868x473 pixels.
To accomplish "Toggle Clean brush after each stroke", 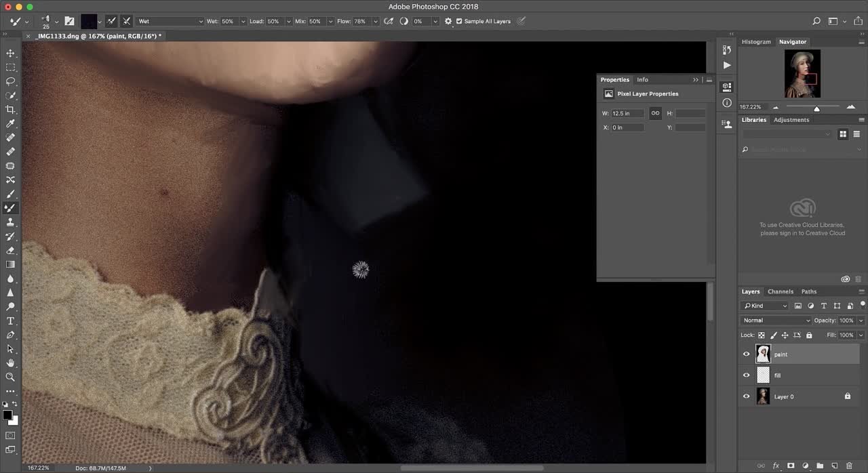I will point(126,22).
